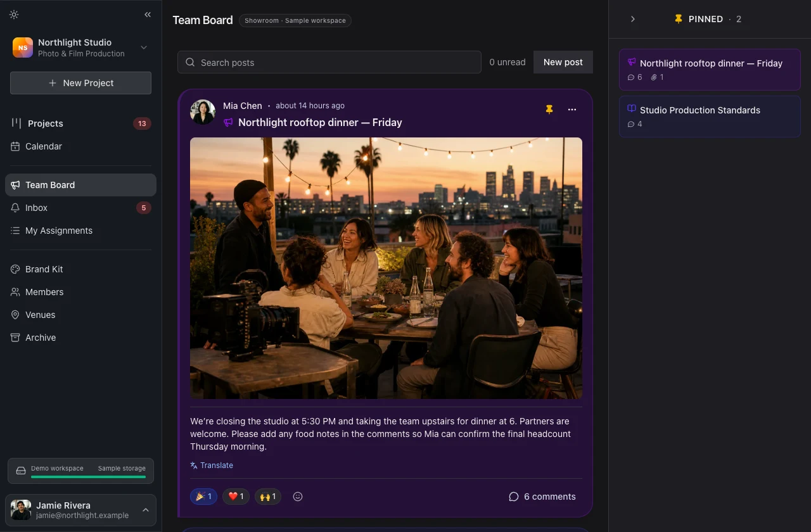Open Calendar in the sidebar
Screen dimensions: 811x532
[x=80, y=146]
